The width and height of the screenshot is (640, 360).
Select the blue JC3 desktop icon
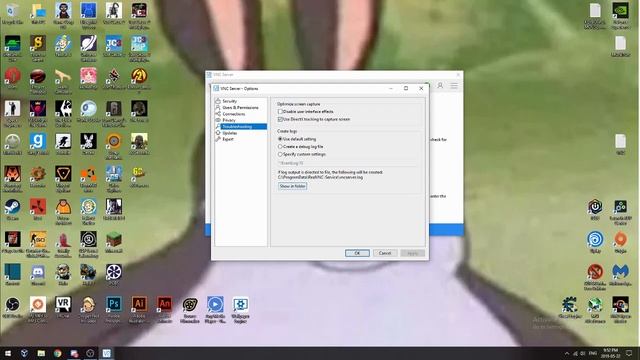[x=113, y=46]
